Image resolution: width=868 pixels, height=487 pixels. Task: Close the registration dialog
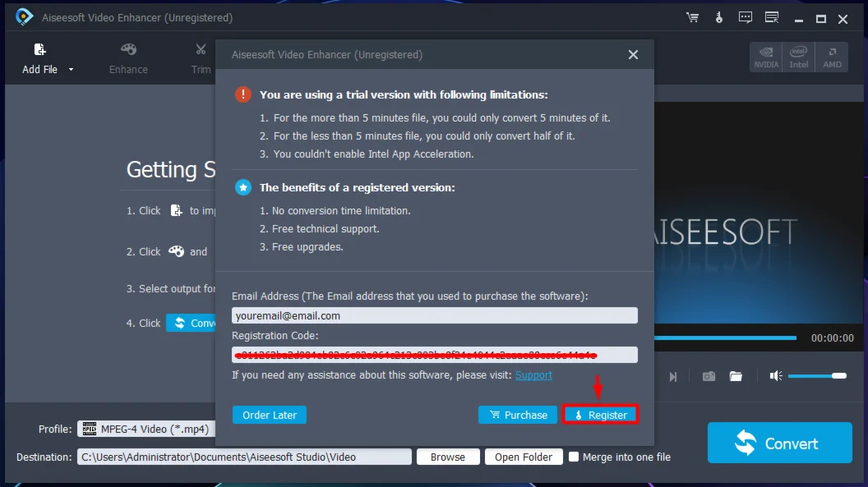tap(633, 55)
